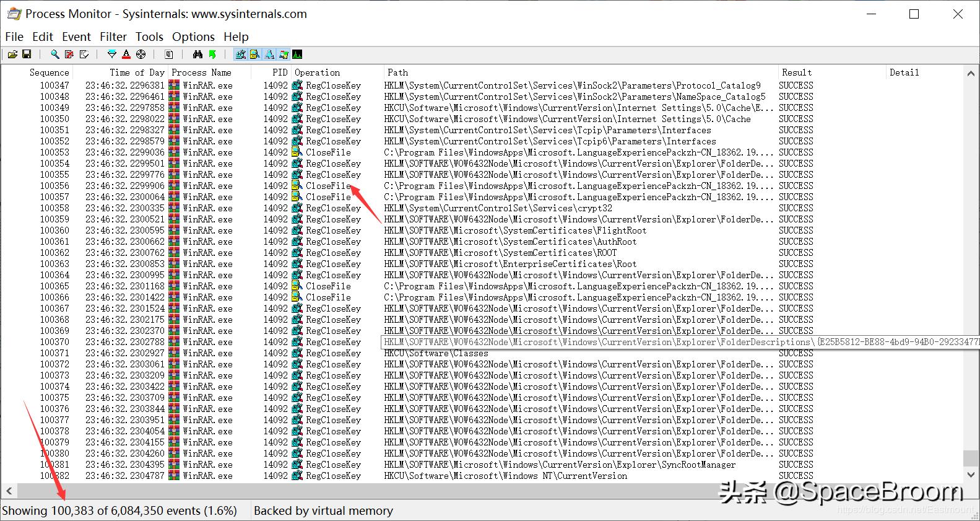
Task: Click the CloseFile icon in row 100365
Action: tap(297, 286)
